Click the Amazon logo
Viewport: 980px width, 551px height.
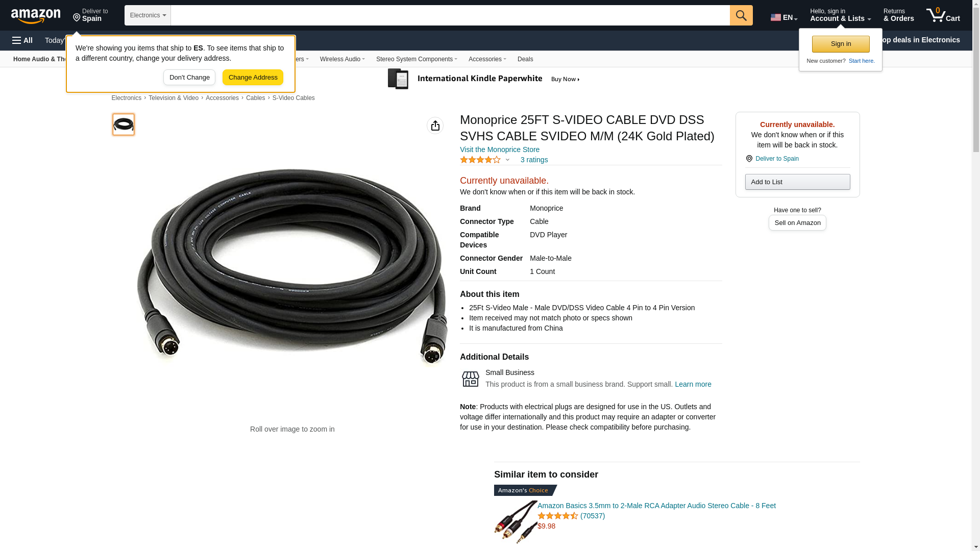[36, 16]
